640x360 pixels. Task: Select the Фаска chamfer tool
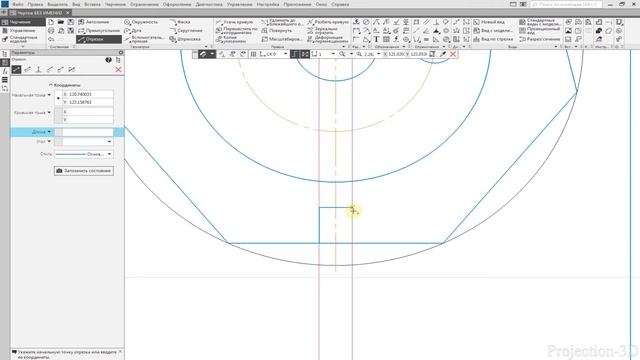(180, 22)
